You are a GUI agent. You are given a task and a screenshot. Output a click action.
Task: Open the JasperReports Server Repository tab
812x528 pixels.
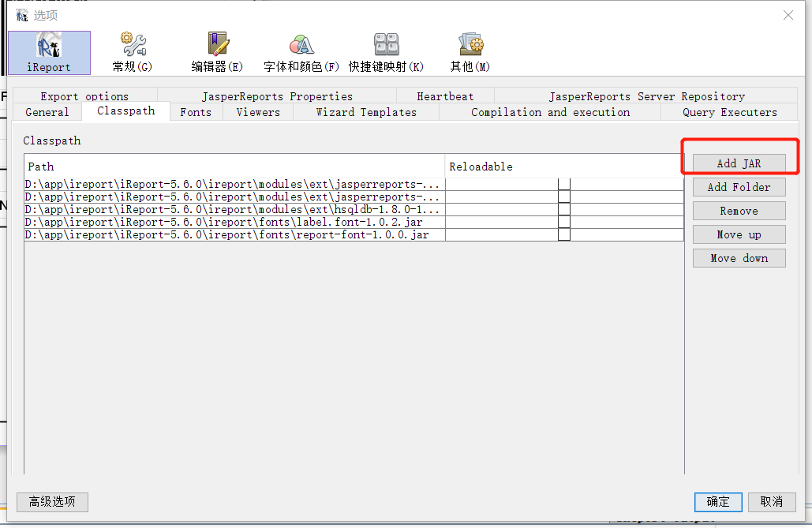(x=646, y=95)
